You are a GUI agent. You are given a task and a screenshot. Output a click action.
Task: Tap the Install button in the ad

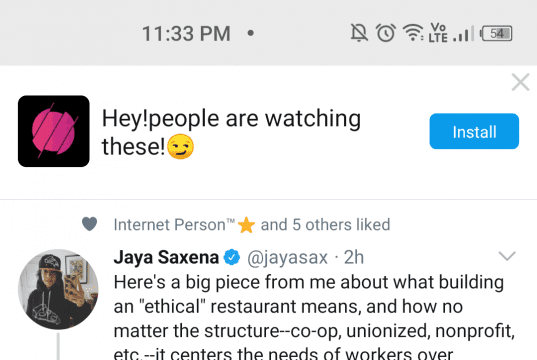point(474,131)
